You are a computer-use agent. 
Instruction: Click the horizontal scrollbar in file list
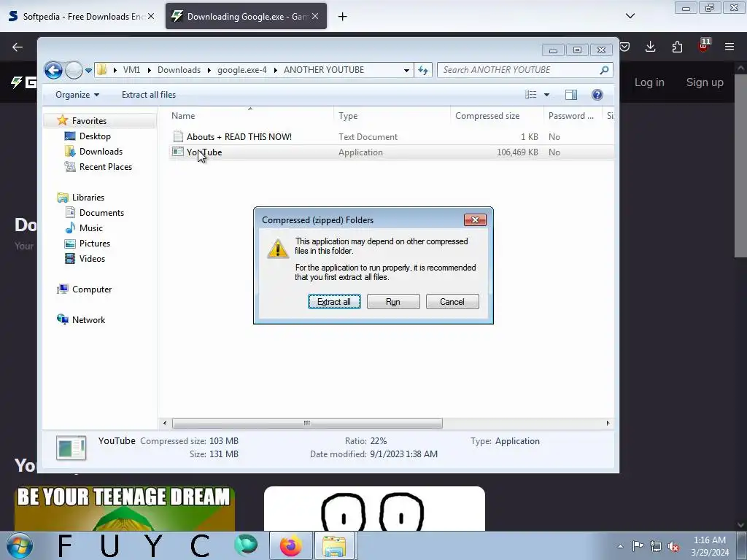click(x=307, y=423)
